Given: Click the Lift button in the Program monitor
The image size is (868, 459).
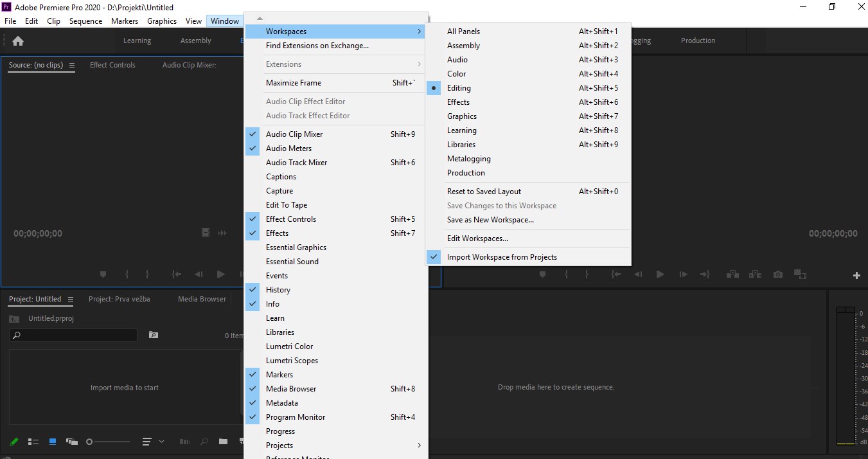Looking at the screenshot, I should coord(732,274).
